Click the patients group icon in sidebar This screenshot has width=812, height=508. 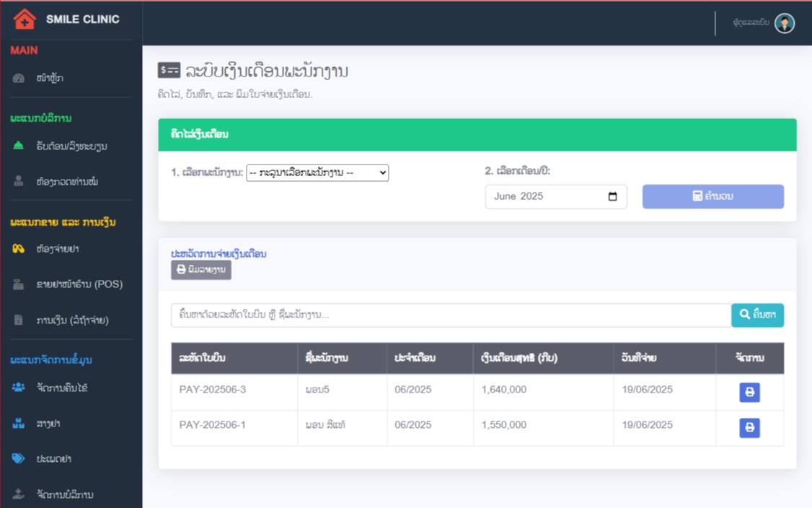pos(19,387)
